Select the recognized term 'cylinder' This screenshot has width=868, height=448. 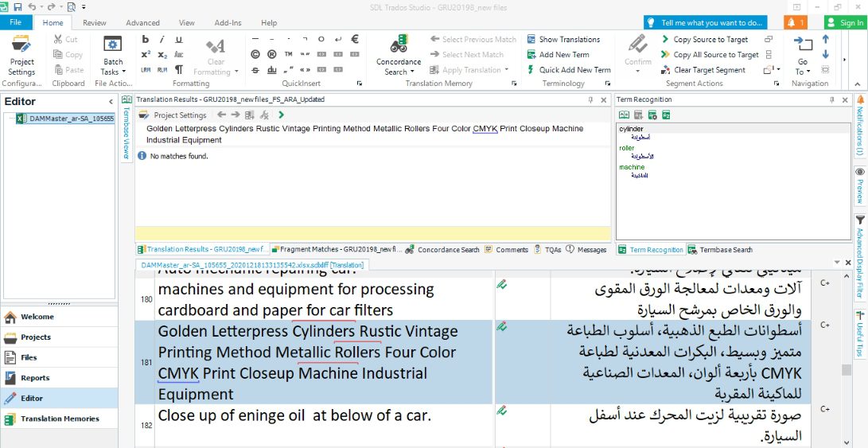(631, 129)
